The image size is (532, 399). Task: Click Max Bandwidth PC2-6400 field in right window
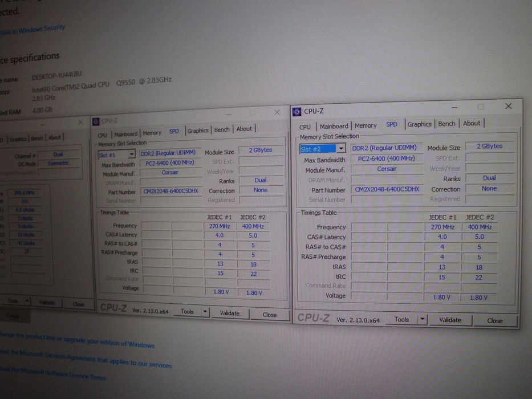point(387,158)
